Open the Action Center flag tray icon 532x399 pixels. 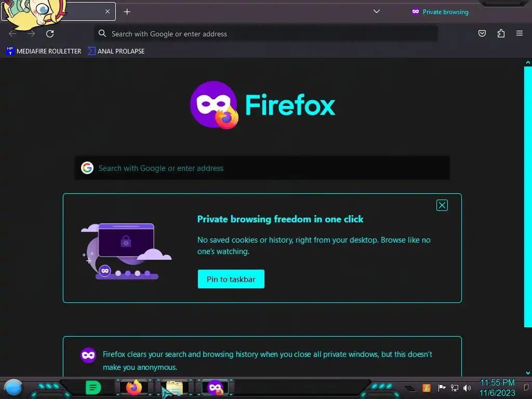[442, 388]
